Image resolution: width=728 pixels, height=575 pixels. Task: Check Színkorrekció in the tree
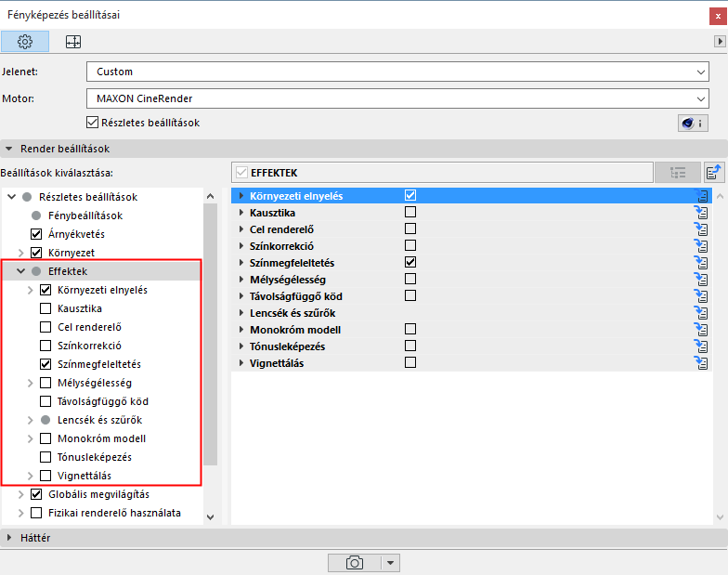click(x=45, y=346)
